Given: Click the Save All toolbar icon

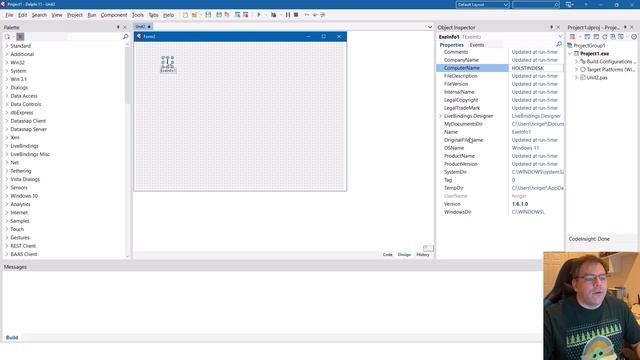Looking at the screenshot, I should 219,15.
